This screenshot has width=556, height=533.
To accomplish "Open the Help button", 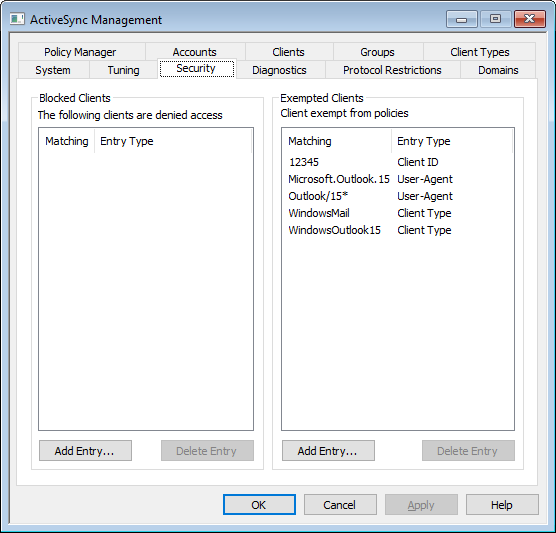I will [x=502, y=505].
